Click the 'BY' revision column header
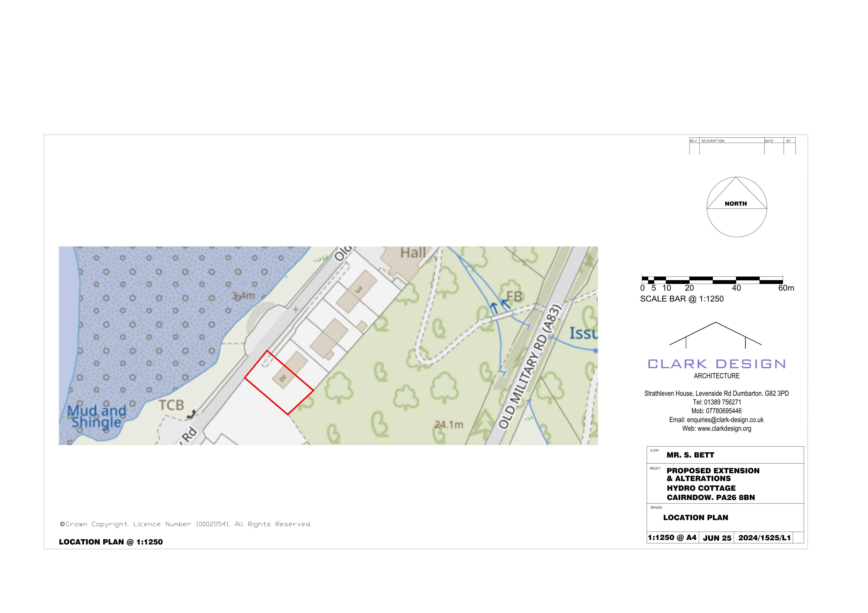Image resolution: width=868 pixels, height=613 pixels. (788, 141)
